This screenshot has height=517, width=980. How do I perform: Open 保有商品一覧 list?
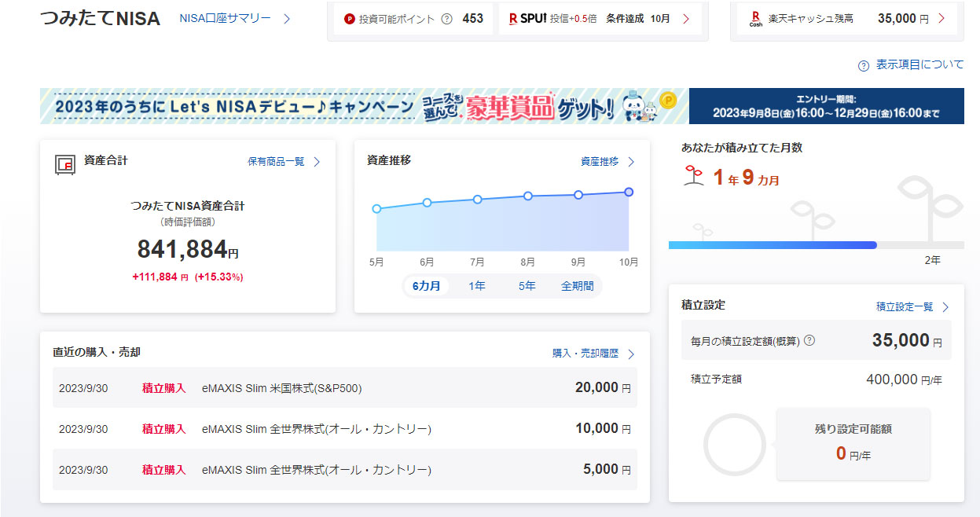point(284,162)
